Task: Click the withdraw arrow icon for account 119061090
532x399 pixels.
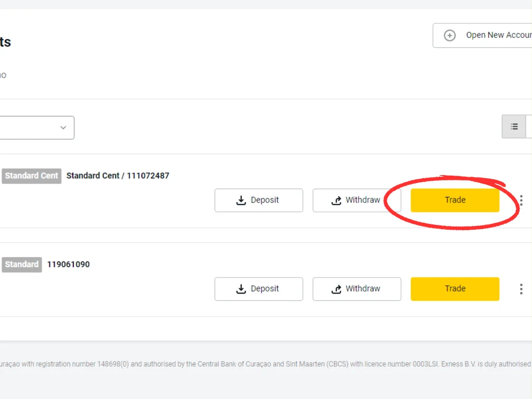Action: click(337, 289)
